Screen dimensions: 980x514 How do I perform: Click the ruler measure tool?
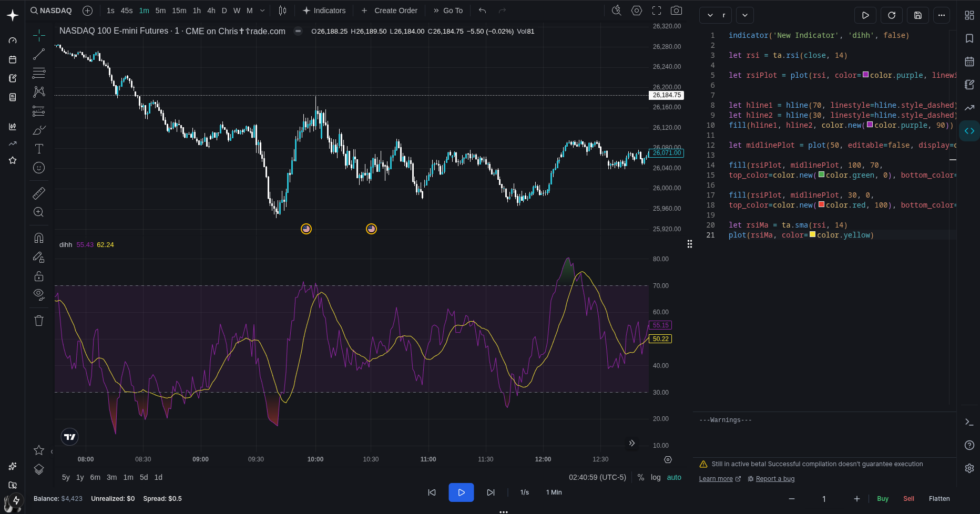click(x=39, y=193)
